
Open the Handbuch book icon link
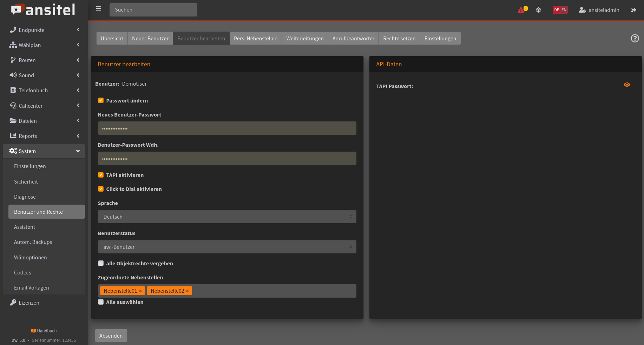34,331
